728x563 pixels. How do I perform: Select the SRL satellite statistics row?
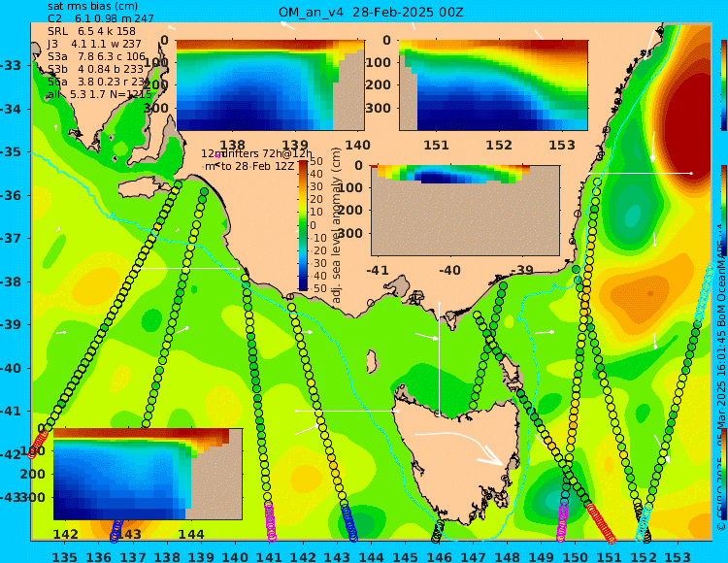pos(91,31)
